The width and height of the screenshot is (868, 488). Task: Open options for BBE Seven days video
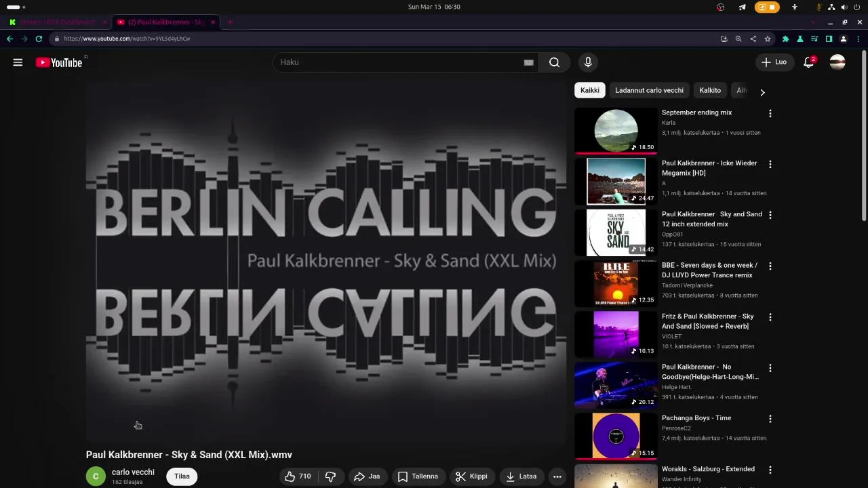click(x=770, y=266)
